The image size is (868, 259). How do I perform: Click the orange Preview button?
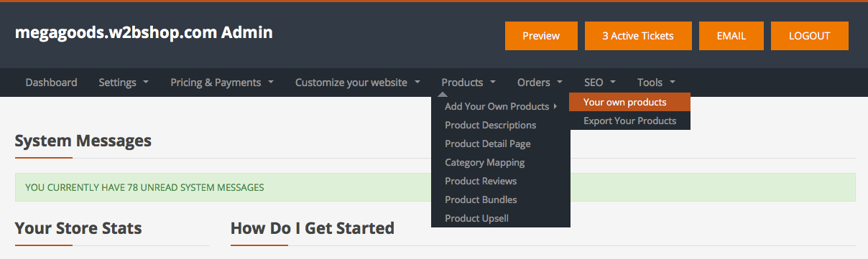tap(541, 36)
